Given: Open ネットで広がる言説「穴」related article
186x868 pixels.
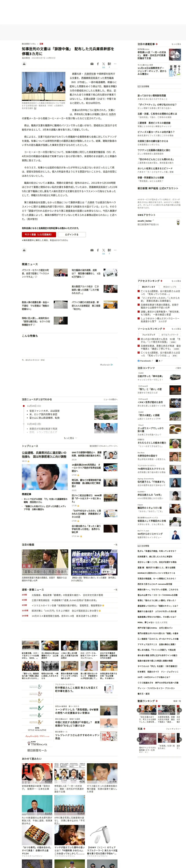Looking at the screenshot, I should tap(46, 500).
